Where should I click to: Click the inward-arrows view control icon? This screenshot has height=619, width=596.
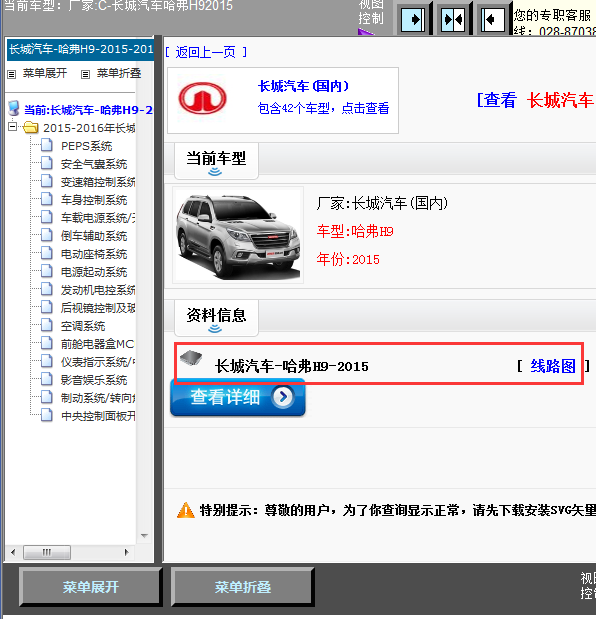coord(453,19)
